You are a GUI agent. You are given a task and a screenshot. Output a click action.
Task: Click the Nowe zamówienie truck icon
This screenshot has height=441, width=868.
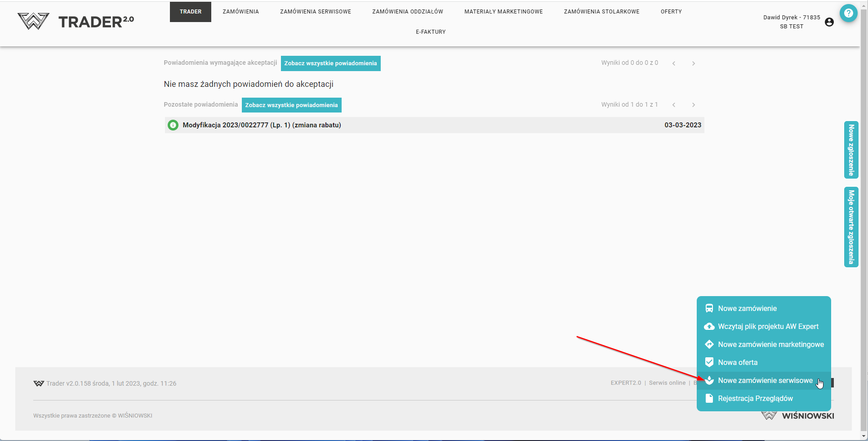(709, 308)
